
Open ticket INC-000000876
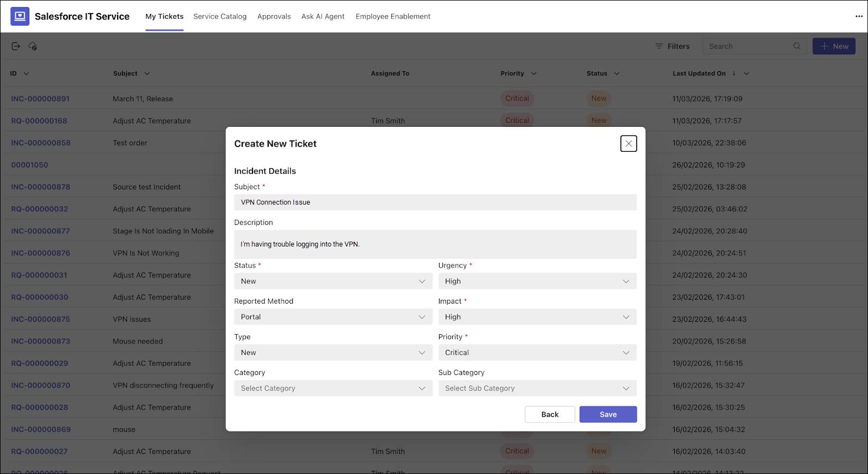point(40,253)
